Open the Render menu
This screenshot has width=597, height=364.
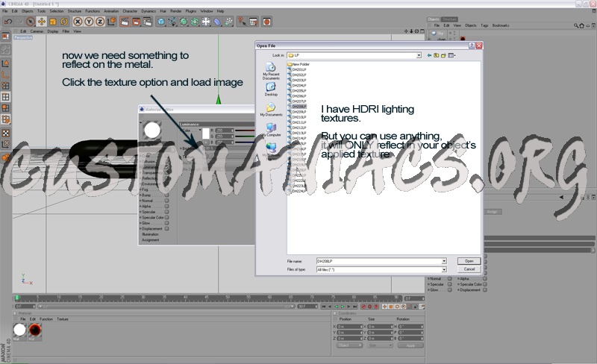[x=175, y=11]
